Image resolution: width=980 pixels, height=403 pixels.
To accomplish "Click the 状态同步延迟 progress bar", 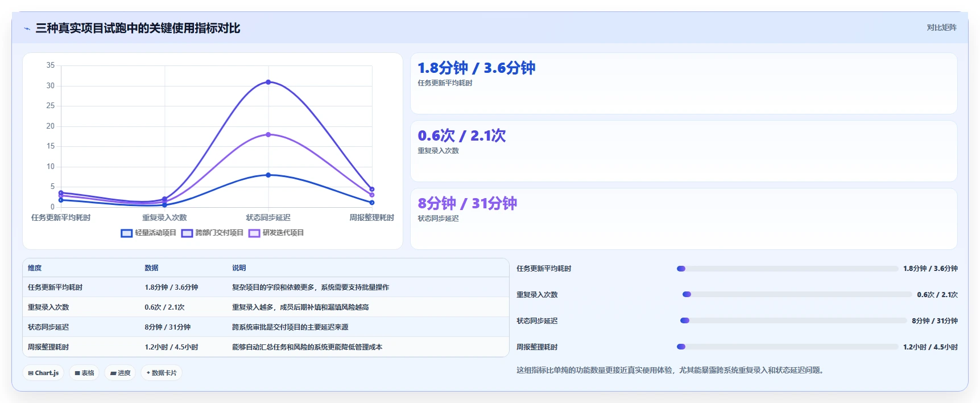I will coord(793,320).
